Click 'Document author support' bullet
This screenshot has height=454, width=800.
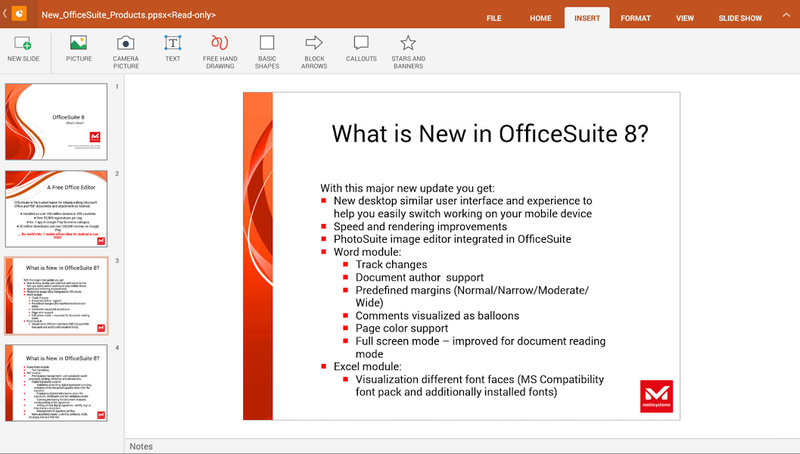pyautogui.click(x=419, y=277)
